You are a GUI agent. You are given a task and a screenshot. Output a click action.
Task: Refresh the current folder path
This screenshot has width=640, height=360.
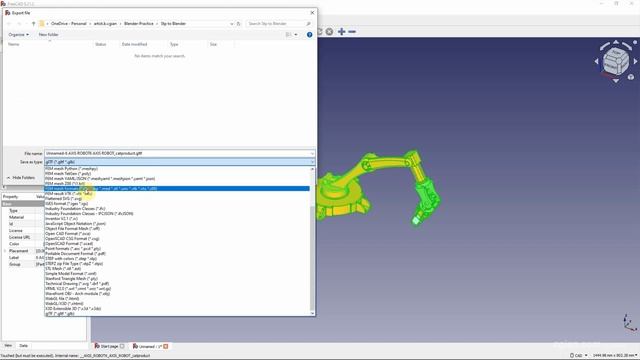[x=239, y=24]
